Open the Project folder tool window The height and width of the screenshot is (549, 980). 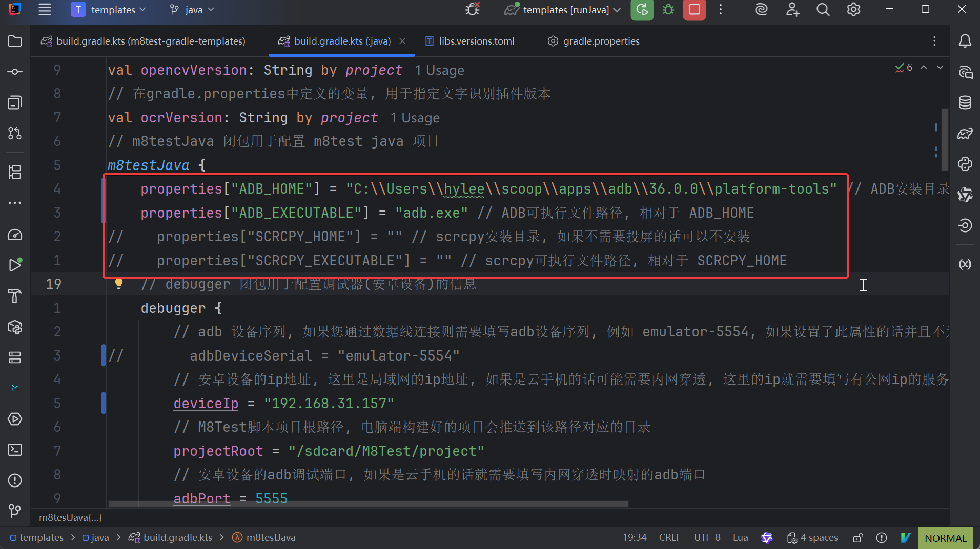click(x=15, y=41)
